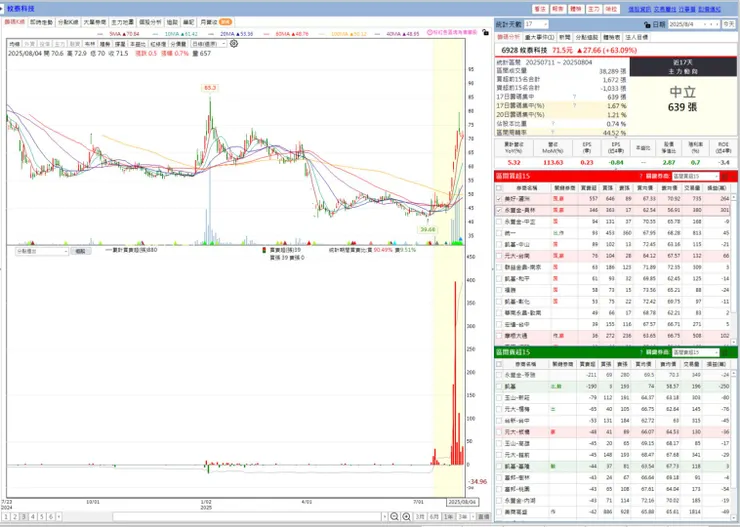The height and width of the screenshot is (527, 740).
Task: Open the 關鍵券商 dropdown in red header
Action: click(x=696, y=176)
